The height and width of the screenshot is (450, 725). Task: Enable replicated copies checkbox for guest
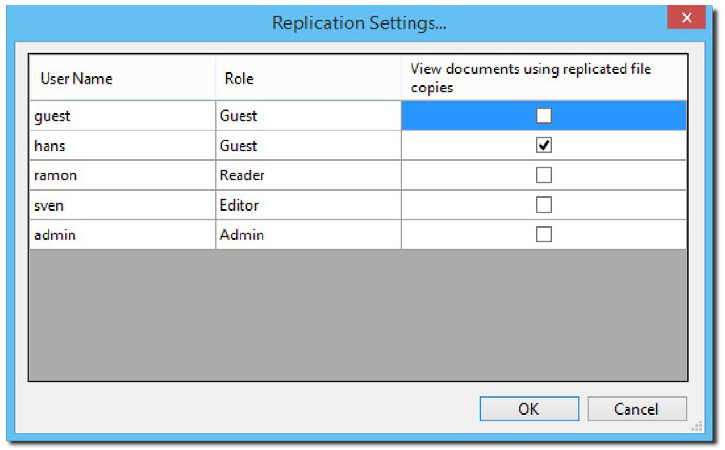coord(544,116)
